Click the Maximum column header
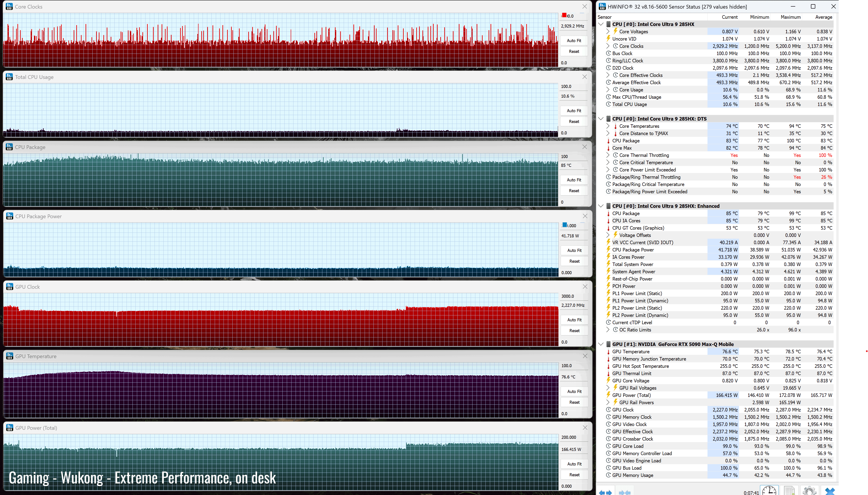 786,17
